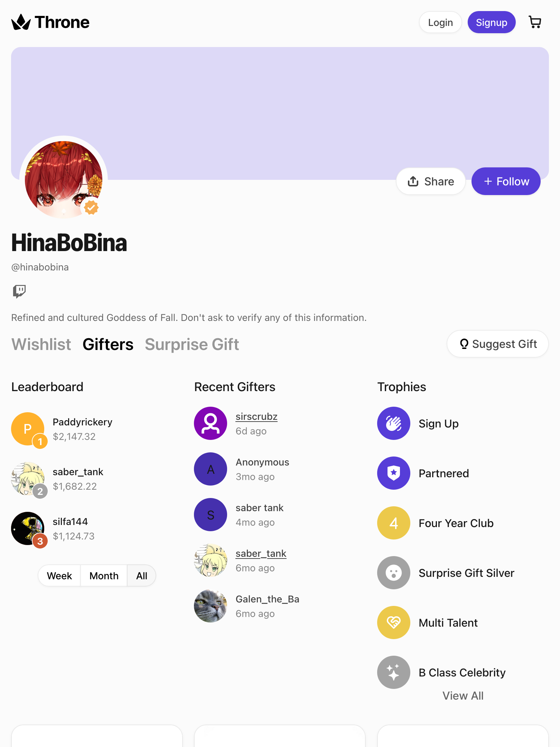Open the Wishlist tab
The height and width of the screenshot is (747, 560).
[x=41, y=344]
